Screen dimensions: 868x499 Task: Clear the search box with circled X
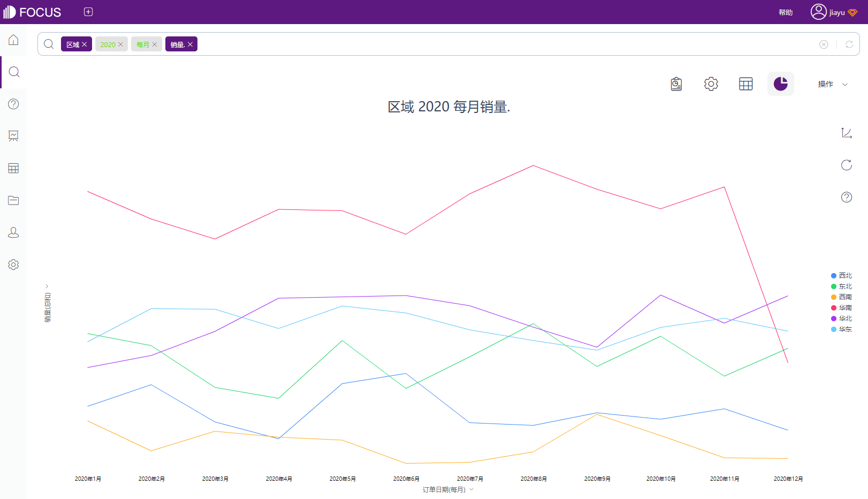824,44
